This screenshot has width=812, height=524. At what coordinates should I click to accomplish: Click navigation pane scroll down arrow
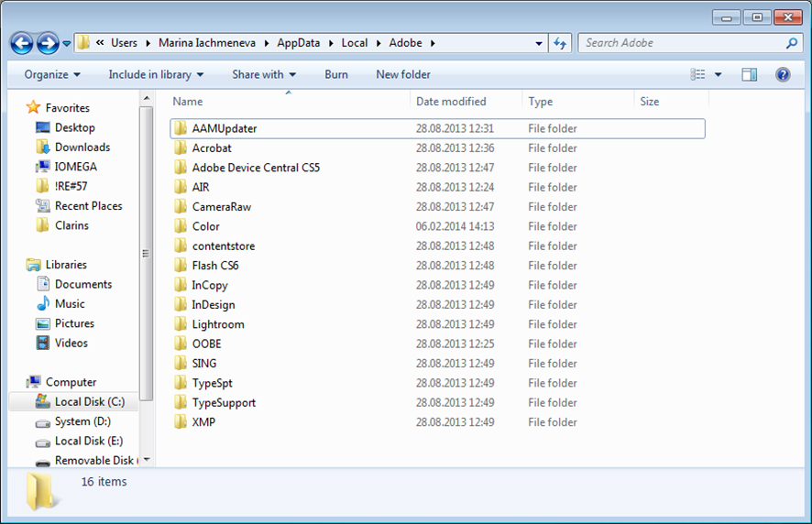[x=147, y=459]
